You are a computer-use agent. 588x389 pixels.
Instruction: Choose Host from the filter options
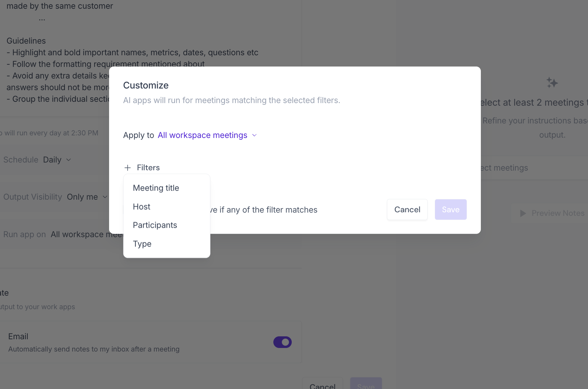click(x=141, y=207)
